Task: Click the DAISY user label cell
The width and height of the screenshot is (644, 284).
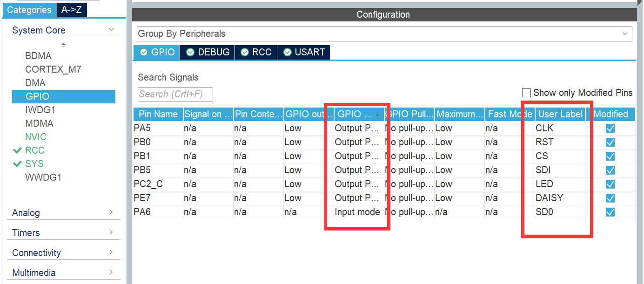Action: coord(560,198)
